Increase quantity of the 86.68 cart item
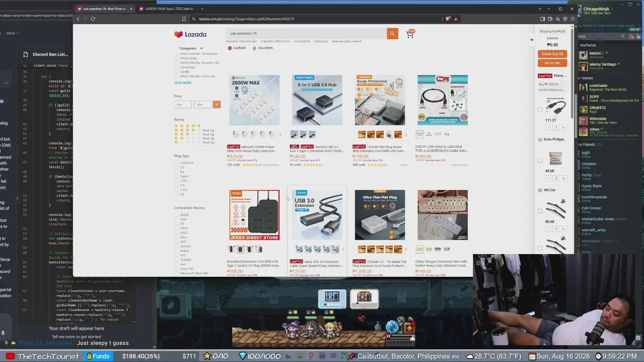The image size is (644, 362). coord(563,229)
